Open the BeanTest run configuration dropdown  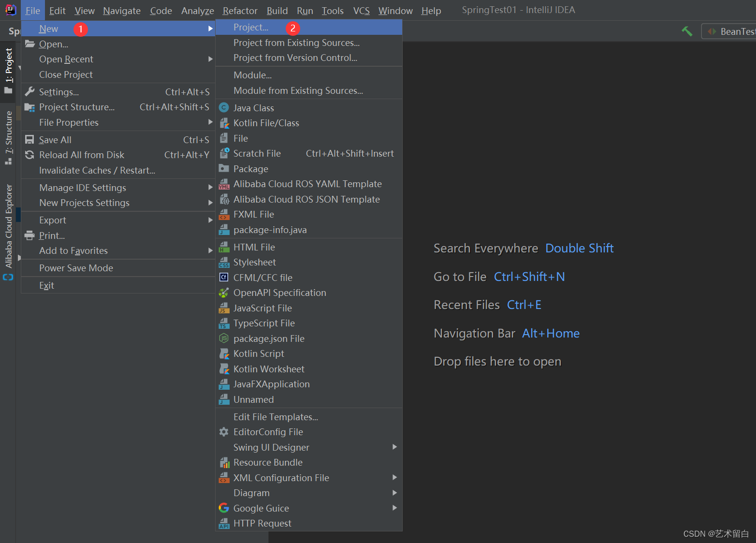[x=728, y=31]
